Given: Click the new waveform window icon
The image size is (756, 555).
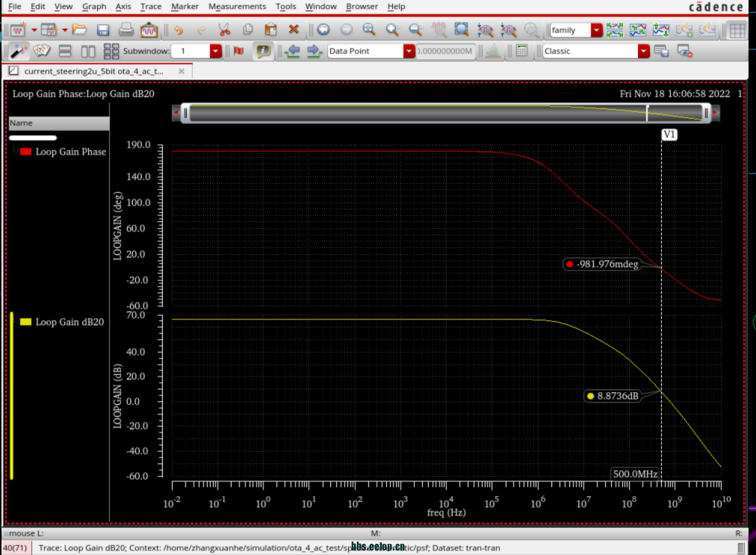Looking at the screenshot, I should coord(19,30).
